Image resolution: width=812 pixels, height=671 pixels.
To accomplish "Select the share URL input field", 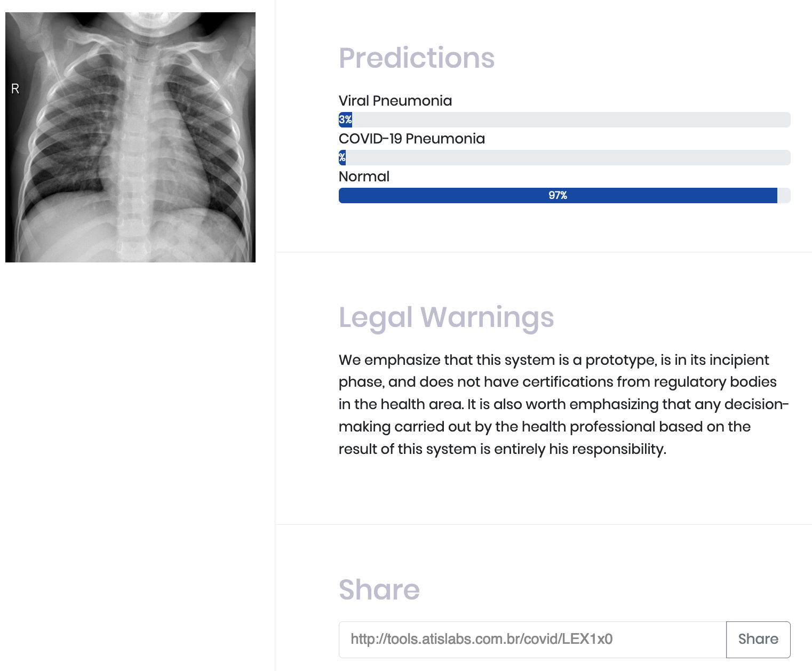I will [x=532, y=640].
